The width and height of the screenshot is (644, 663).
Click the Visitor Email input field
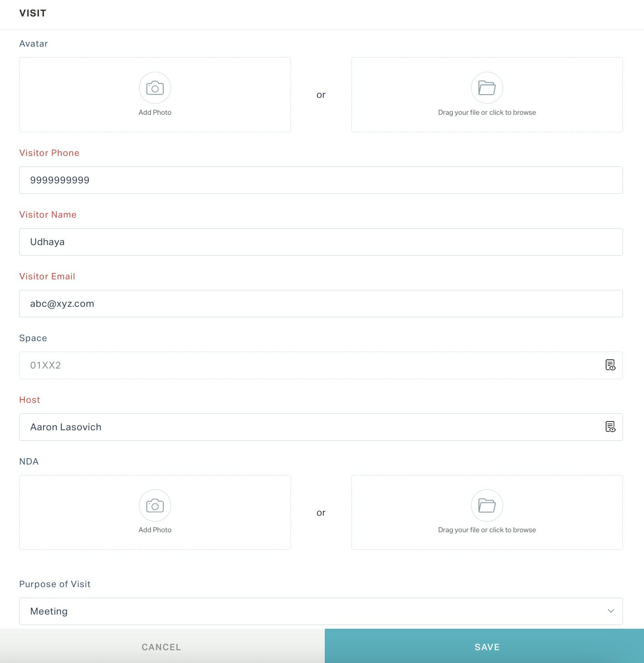point(321,304)
